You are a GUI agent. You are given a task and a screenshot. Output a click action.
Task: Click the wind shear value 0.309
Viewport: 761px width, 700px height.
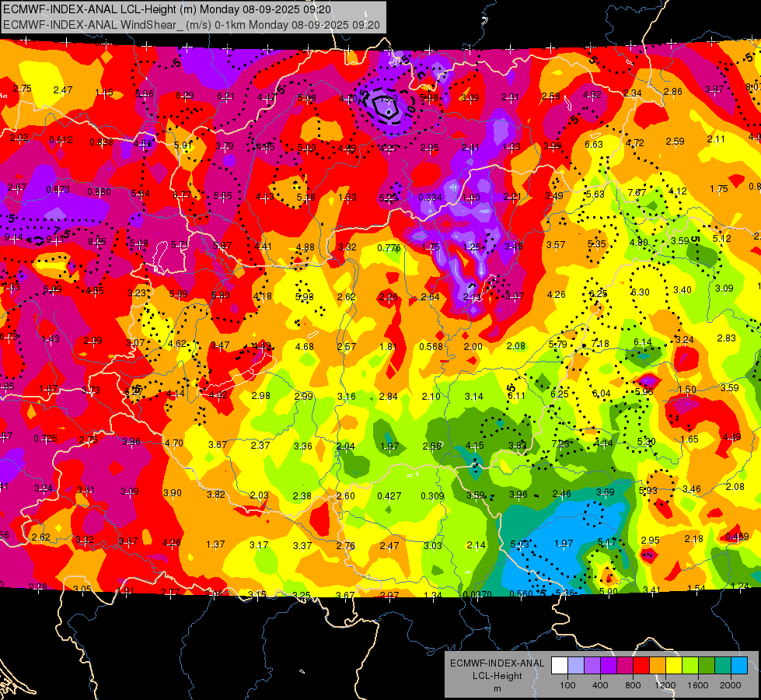[x=432, y=495]
